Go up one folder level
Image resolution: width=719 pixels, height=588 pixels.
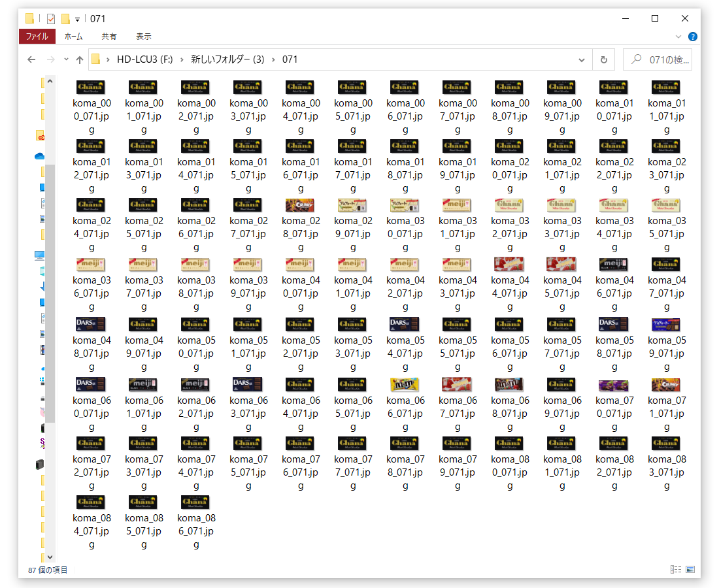click(80, 59)
